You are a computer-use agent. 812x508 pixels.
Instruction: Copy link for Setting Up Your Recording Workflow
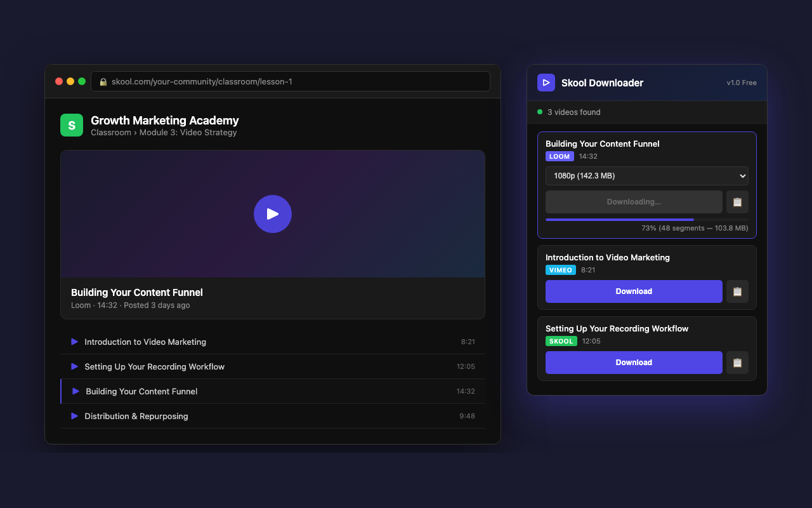[737, 363]
